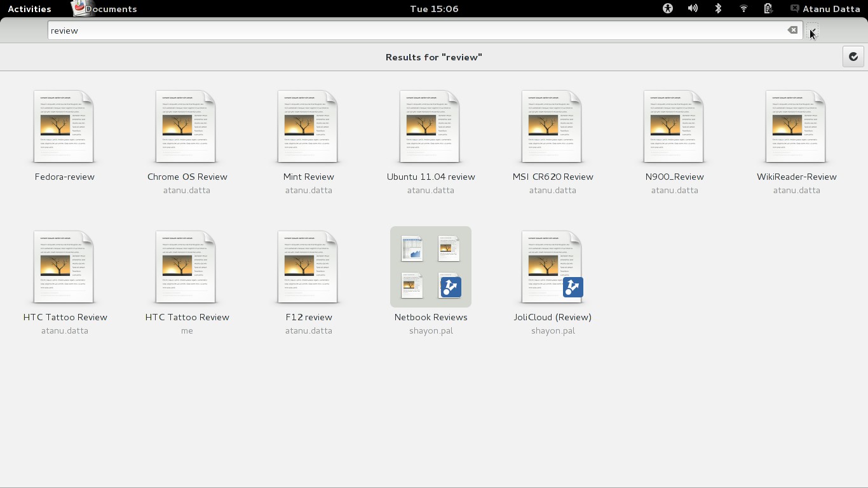The image size is (868, 488).
Task: Click the Wi-Fi network icon
Action: pyautogui.click(x=743, y=8)
